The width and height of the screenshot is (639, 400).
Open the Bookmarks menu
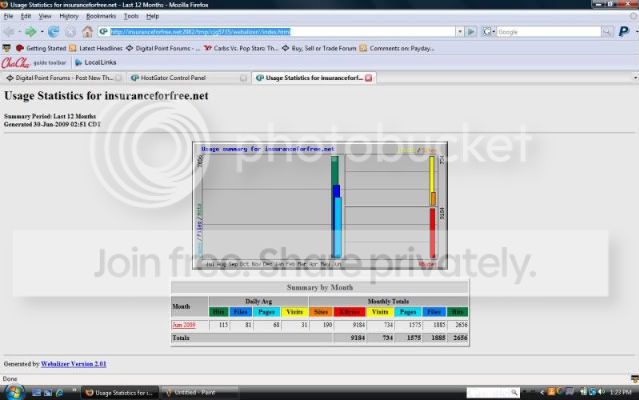coord(101,16)
